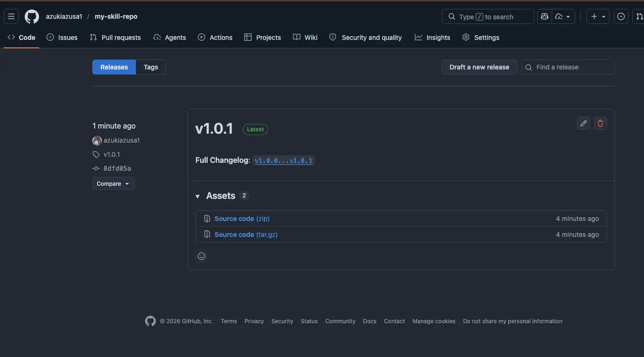Open the Security and quality tab

pyautogui.click(x=366, y=38)
